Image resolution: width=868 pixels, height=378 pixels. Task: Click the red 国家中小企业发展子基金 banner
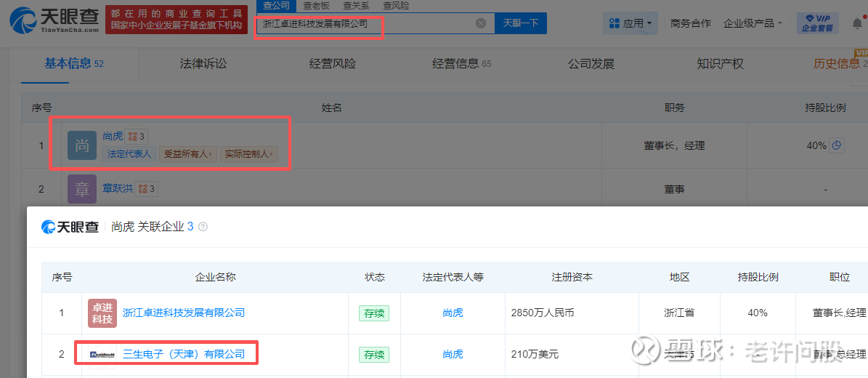(177, 20)
